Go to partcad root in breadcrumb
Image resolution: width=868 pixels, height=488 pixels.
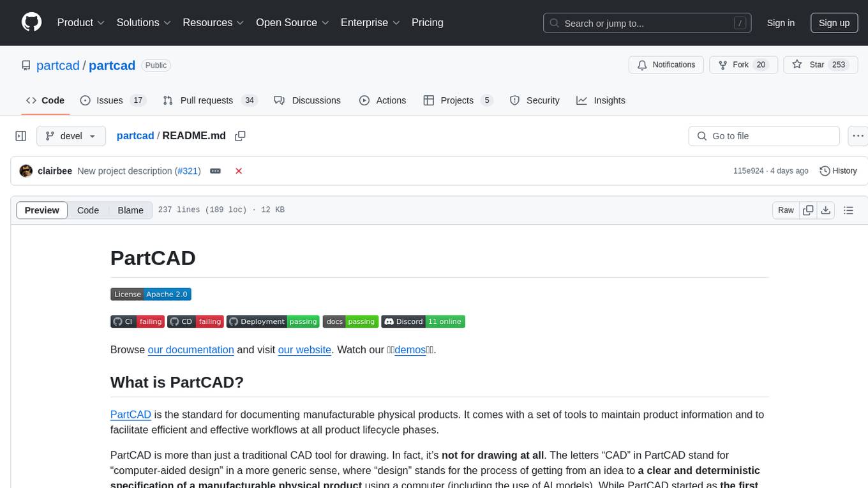tap(135, 135)
